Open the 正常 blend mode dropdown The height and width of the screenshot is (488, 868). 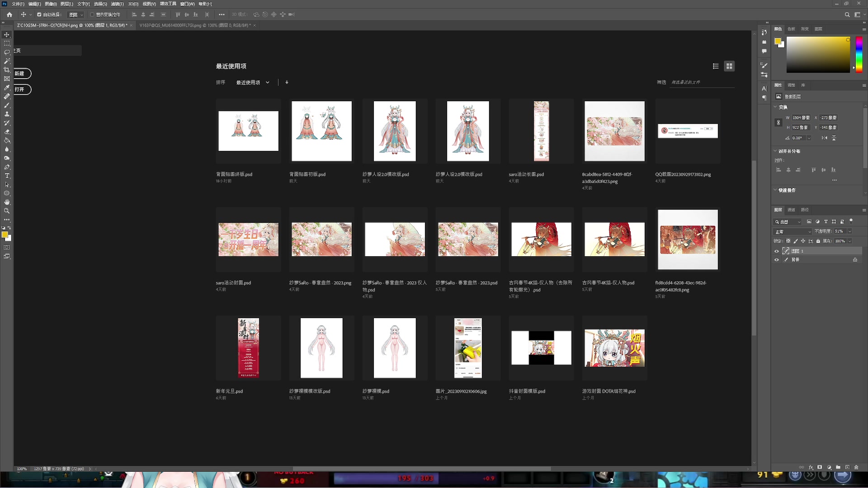coord(793,232)
